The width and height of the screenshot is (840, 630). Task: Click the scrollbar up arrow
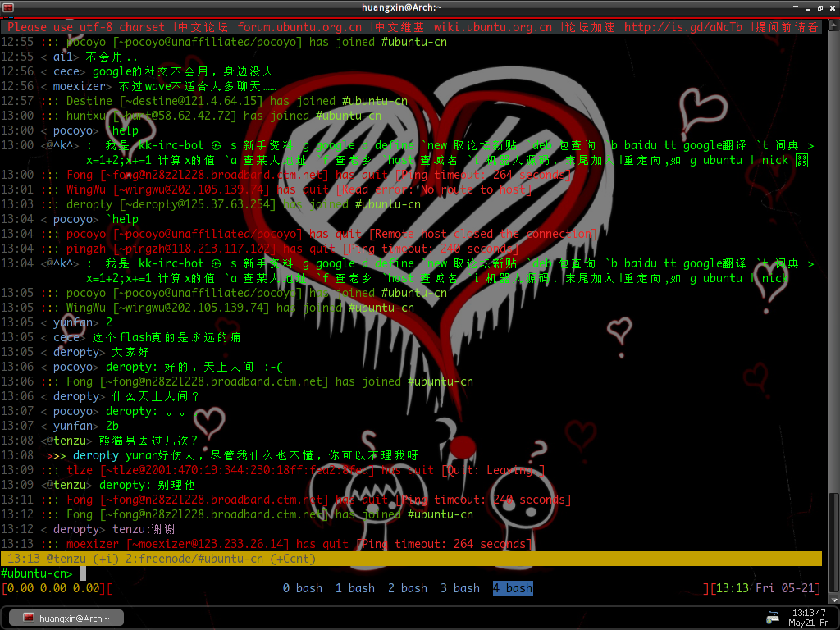tap(833, 24)
